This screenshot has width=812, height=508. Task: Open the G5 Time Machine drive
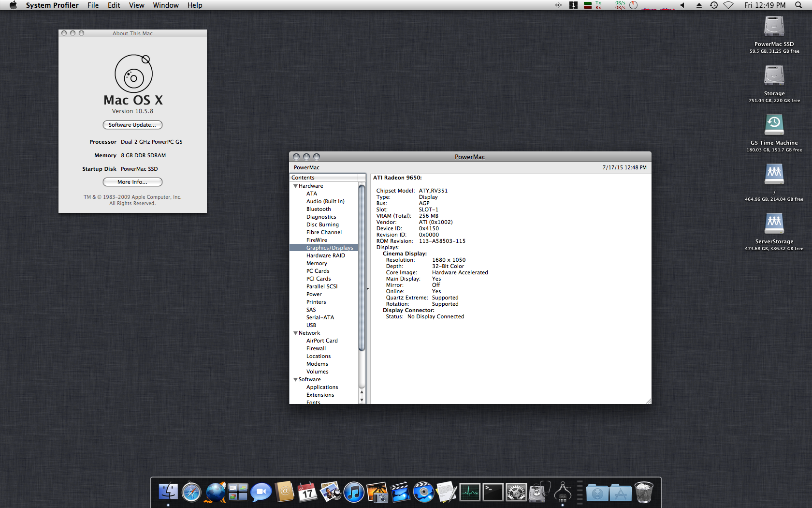pyautogui.click(x=774, y=125)
